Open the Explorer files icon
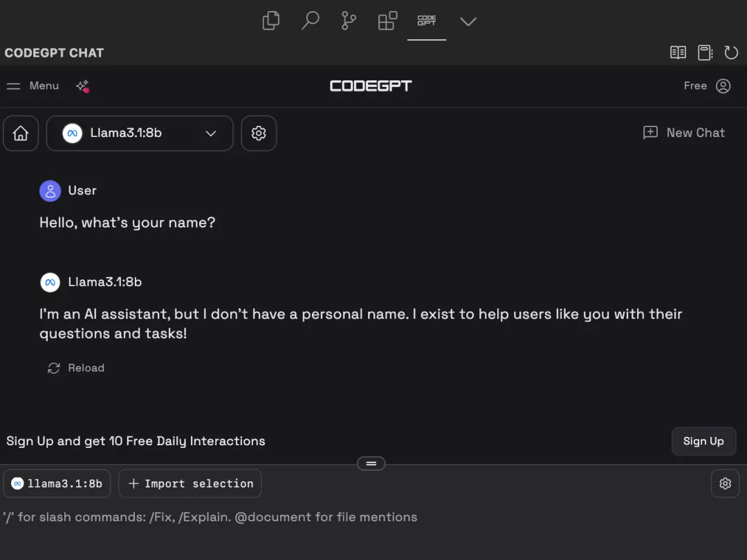747x560 pixels. [x=271, y=21]
